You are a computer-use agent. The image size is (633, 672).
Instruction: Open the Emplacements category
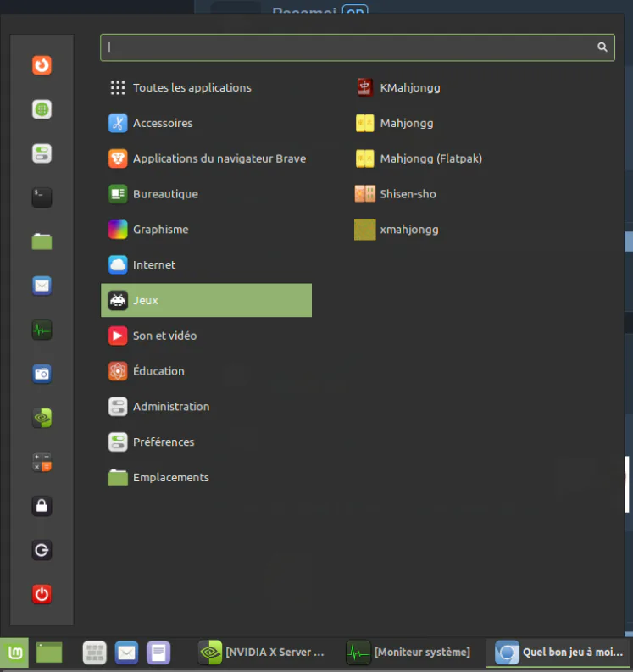click(206, 477)
